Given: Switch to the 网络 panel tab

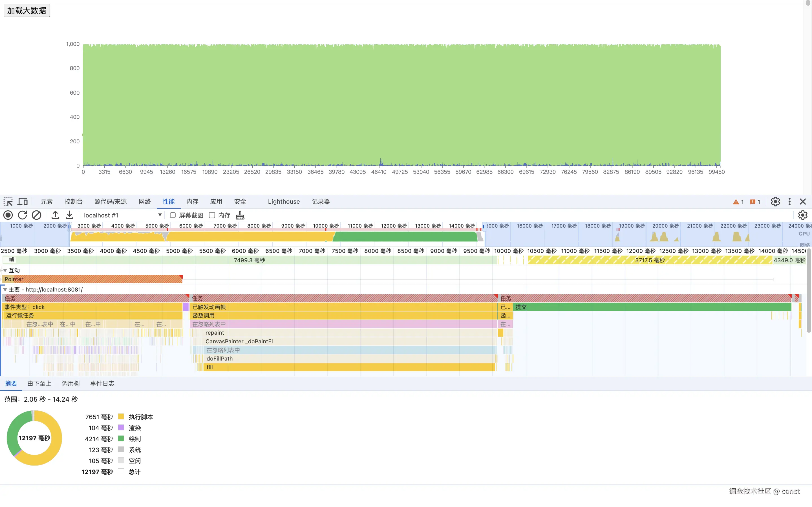Looking at the screenshot, I should [x=145, y=201].
